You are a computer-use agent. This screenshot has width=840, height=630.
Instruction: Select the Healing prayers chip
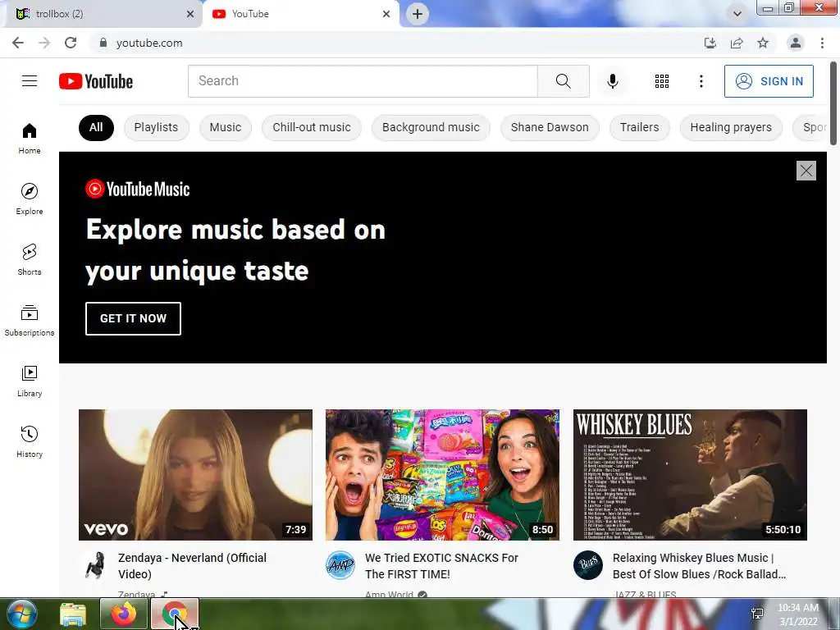tap(731, 127)
